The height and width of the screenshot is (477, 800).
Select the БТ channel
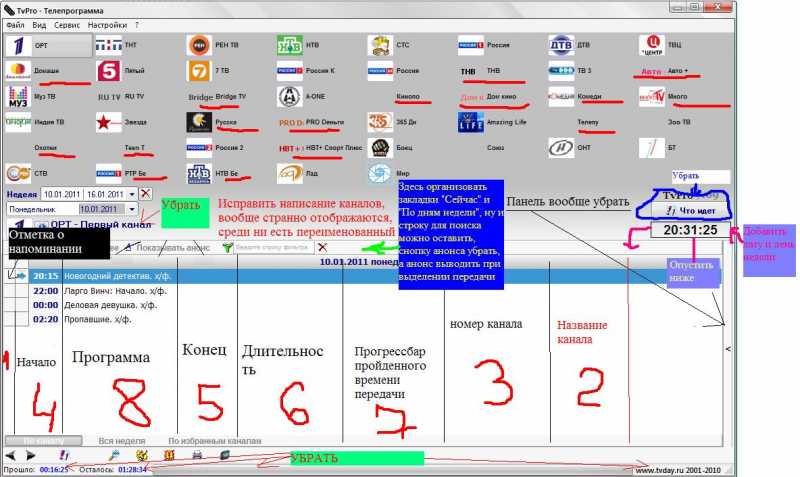pos(658,148)
